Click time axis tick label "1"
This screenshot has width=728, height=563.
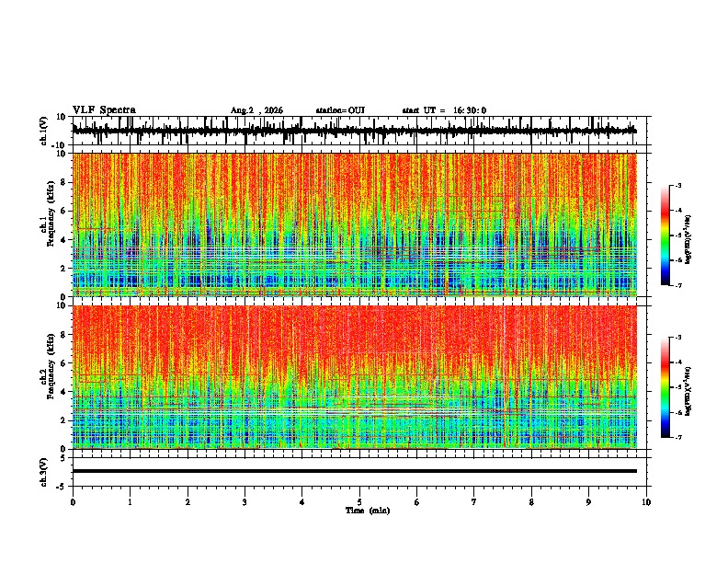coord(130,502)
